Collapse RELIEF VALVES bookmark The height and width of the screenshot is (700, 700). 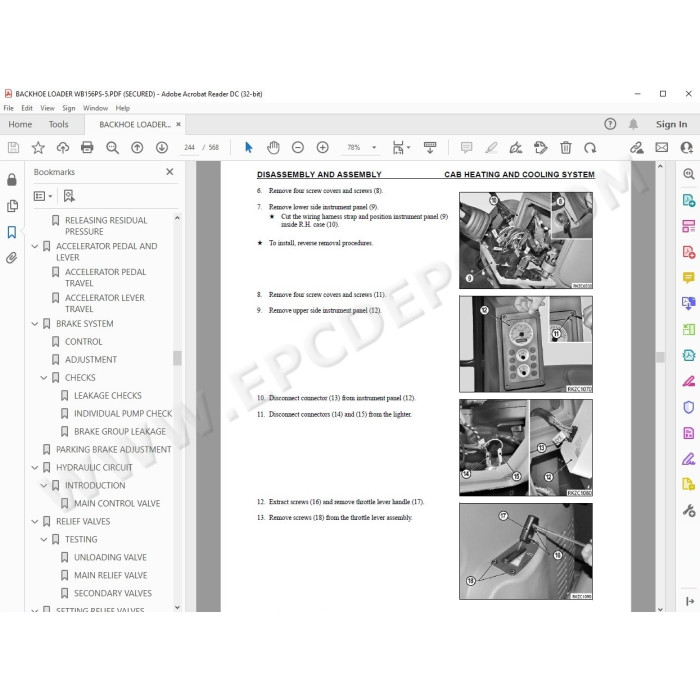35,521
